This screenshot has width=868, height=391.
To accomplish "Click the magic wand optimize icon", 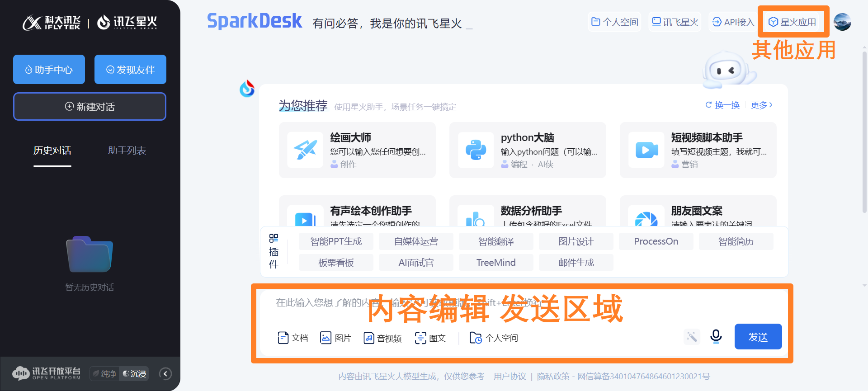I will pos(692,336).
